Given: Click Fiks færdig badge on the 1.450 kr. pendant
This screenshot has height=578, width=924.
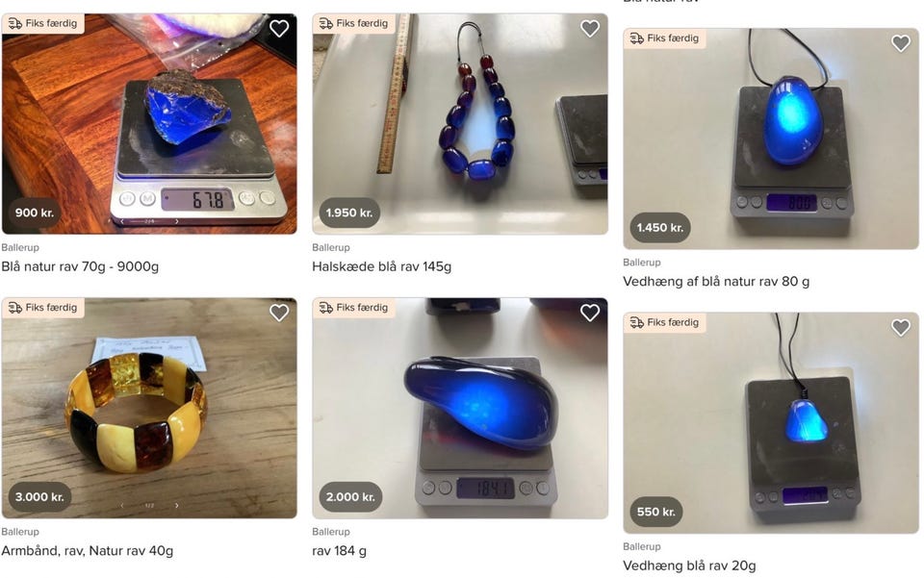Looking at the screenshot, I should click(664, 38).
